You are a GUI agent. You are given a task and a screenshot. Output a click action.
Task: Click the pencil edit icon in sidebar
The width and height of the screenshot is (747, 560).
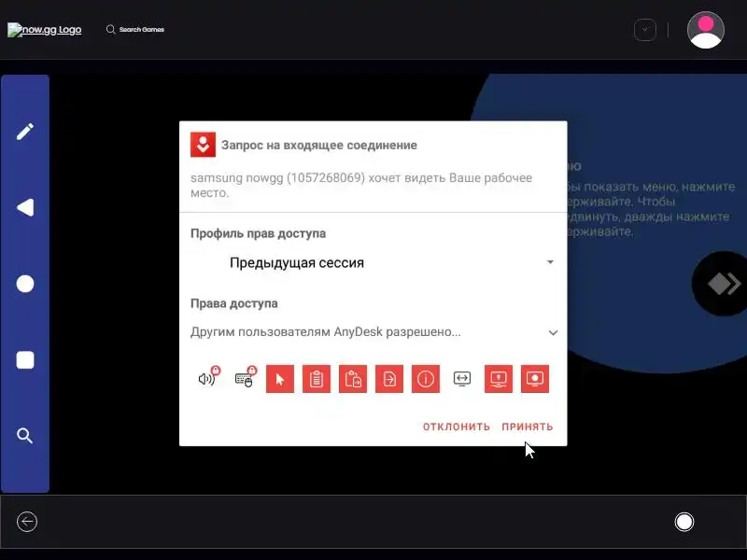[25, 132]
